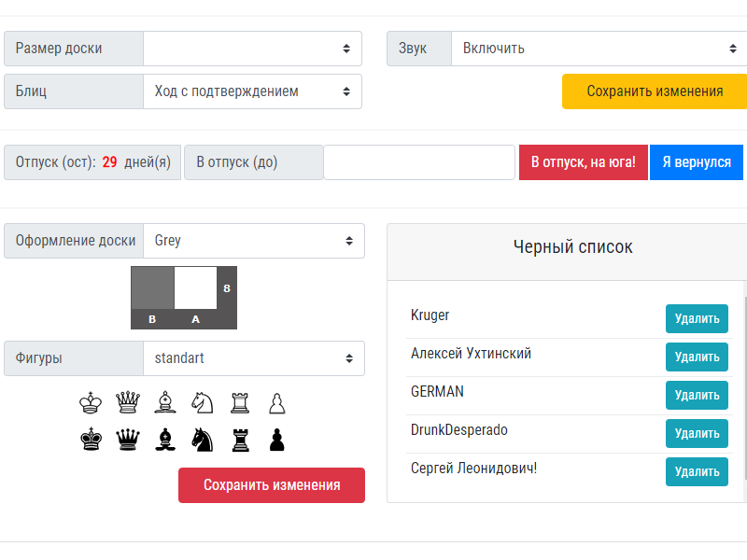Click the black rook chess piece icon
Viewport: 747px width, 560px height.
coord(240,440)
